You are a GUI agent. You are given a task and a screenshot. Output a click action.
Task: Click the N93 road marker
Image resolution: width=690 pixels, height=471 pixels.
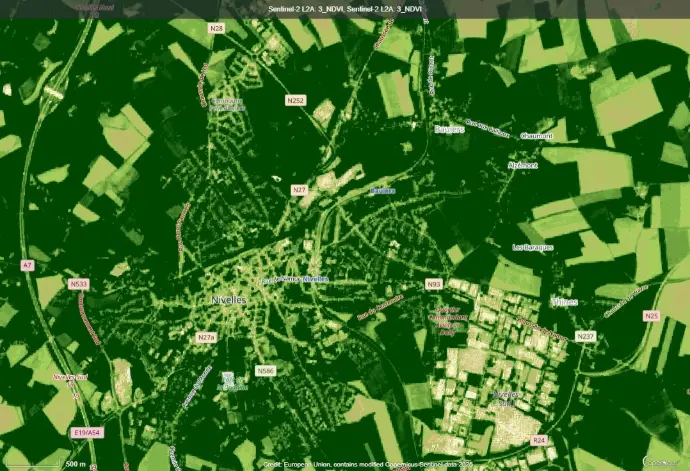[x=434, y=284]
